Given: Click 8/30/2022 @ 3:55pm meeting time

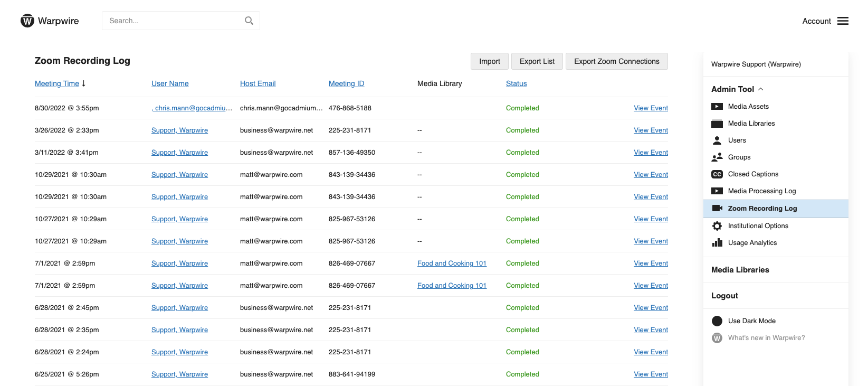Looking at the screenshot, I should [x=67, y=108].
